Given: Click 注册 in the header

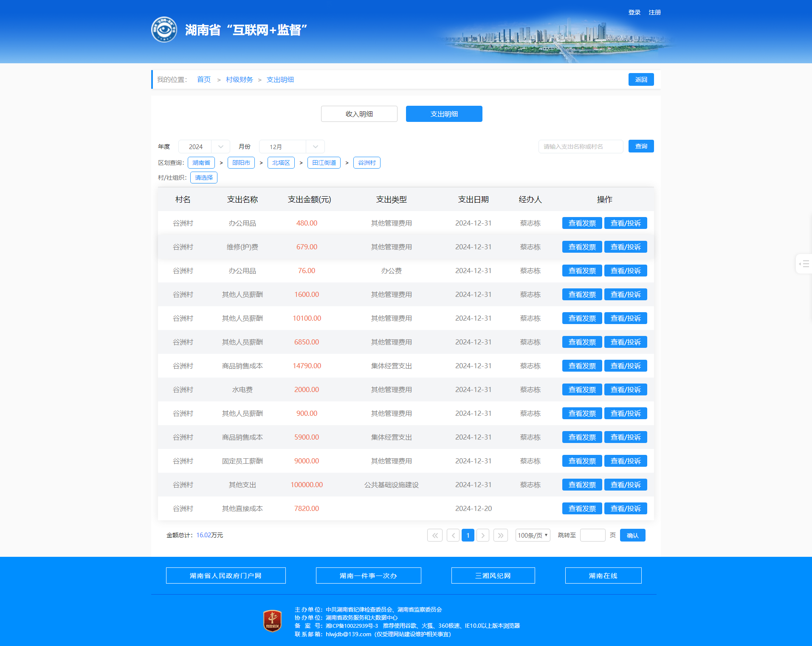Looking at the screenshot, I should (x=655, y=12).
